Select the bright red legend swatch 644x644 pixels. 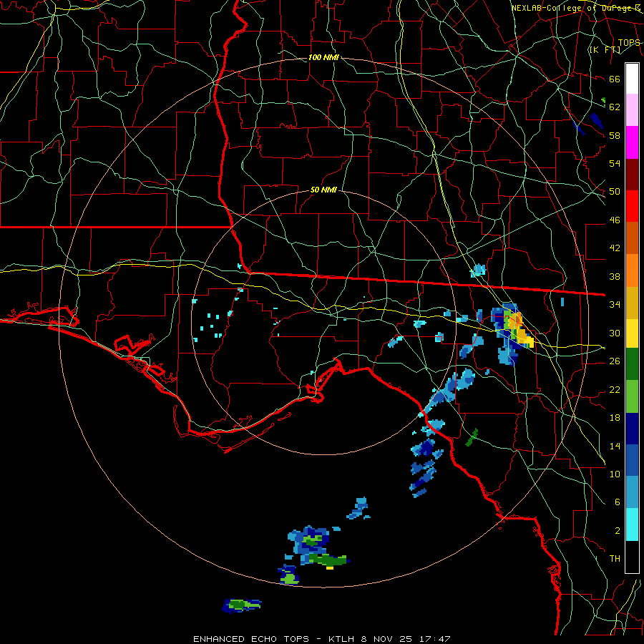632,206
